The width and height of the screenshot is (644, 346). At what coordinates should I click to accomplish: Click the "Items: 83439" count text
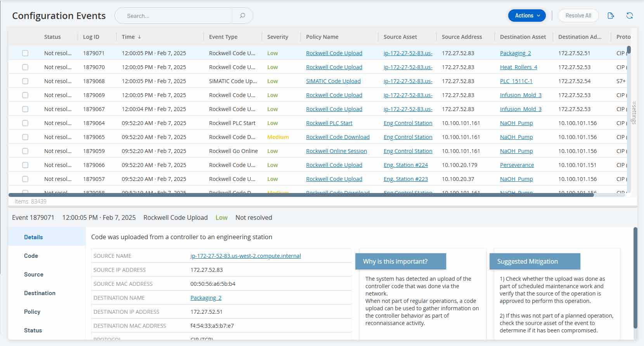click(31, 201)
